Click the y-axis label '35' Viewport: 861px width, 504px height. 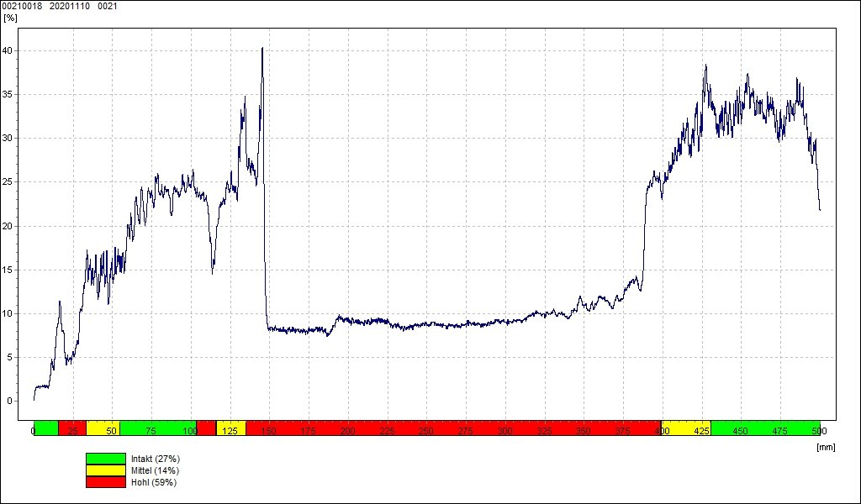click(7, 94)
